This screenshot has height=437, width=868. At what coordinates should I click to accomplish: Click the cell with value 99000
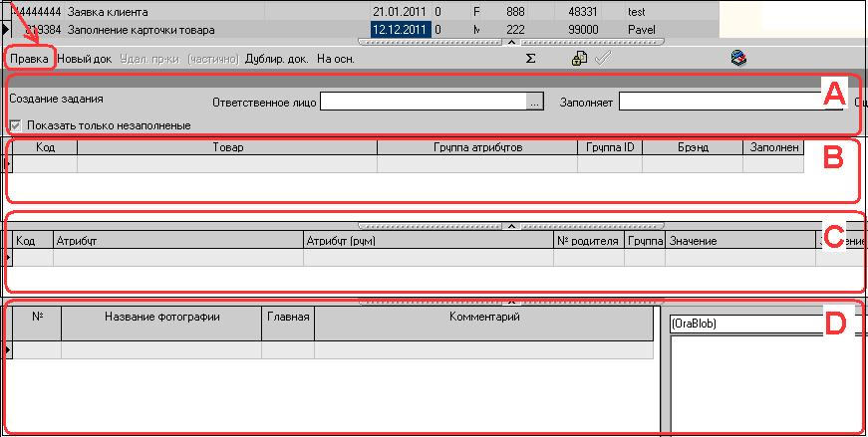(583, 29)
